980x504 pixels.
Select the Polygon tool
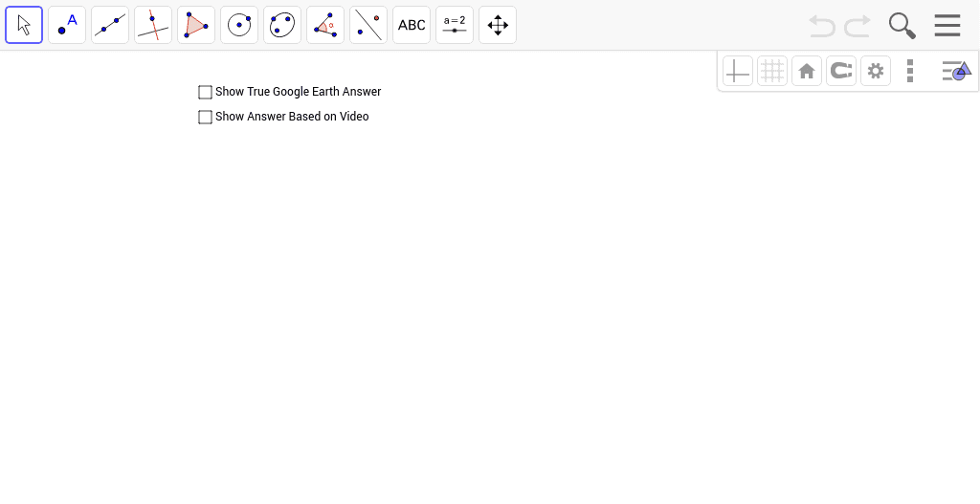[196, 25]
